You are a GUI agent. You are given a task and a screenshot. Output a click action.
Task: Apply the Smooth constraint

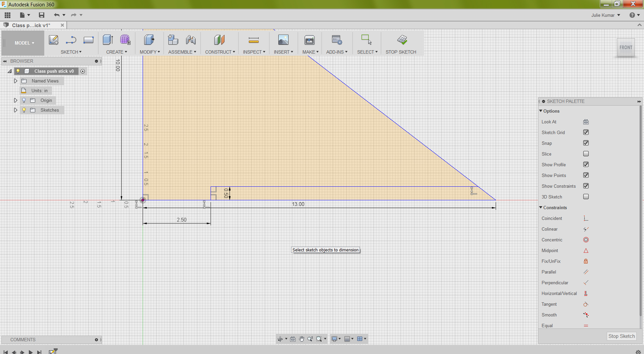(586, 315)
